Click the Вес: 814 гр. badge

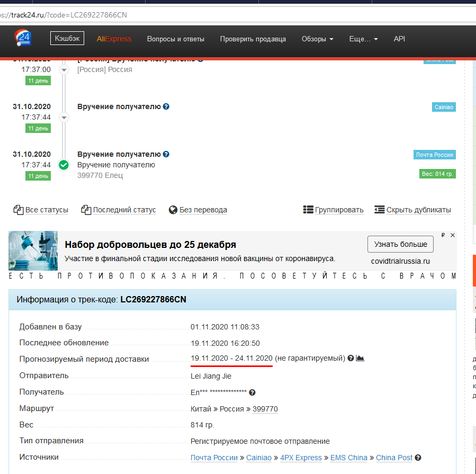pos(437,174)
